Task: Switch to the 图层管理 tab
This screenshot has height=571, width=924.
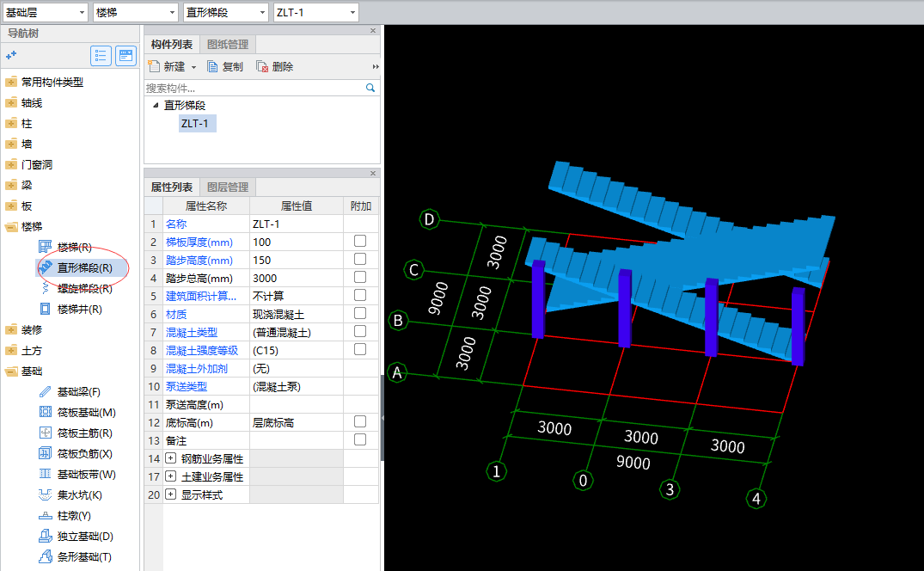Action: click(x=228, y=187)
